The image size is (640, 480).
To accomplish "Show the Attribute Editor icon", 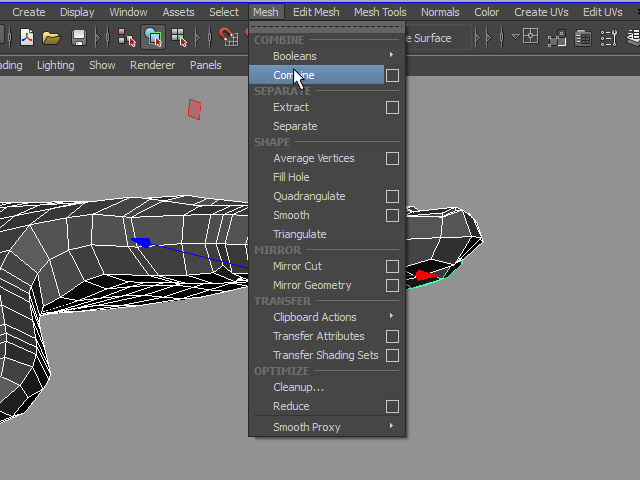I will [x=583, y=38].
